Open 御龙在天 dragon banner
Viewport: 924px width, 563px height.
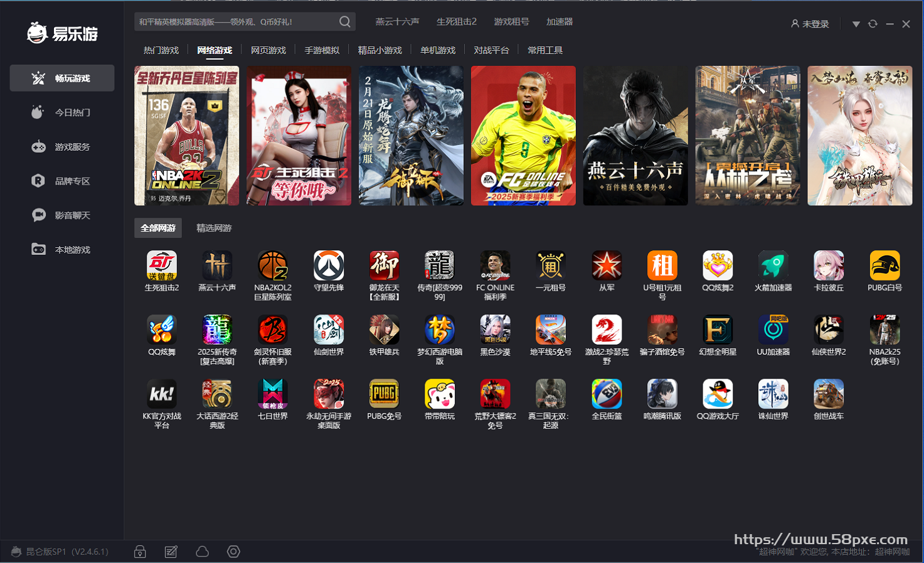pos(411,136)
